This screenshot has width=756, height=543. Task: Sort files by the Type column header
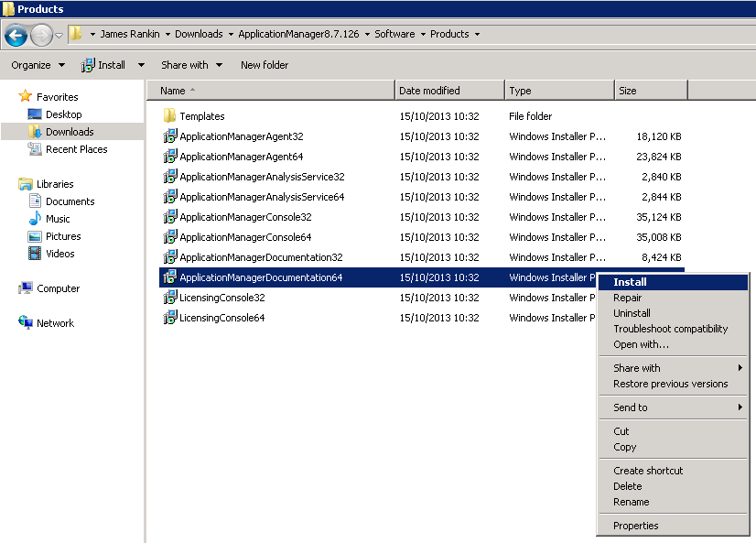pyautogui.click(x=560, y=91)
